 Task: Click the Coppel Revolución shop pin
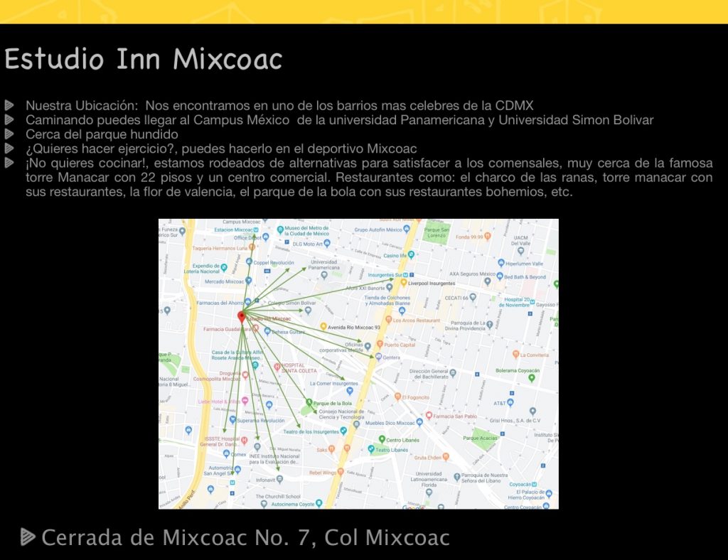[249, 262]
